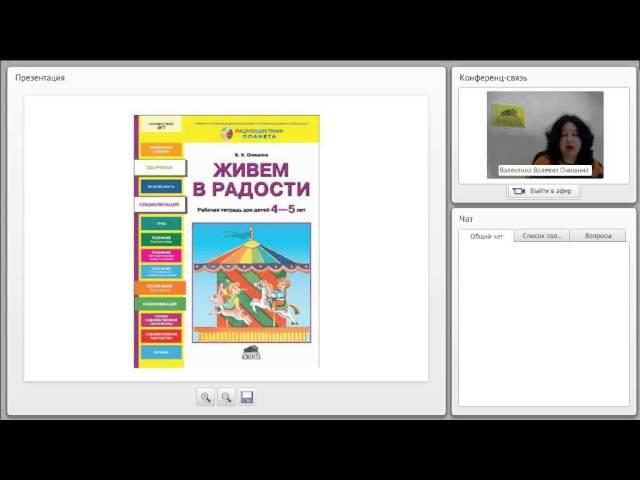Click the zoom out magnifier icon

[226, 397]
